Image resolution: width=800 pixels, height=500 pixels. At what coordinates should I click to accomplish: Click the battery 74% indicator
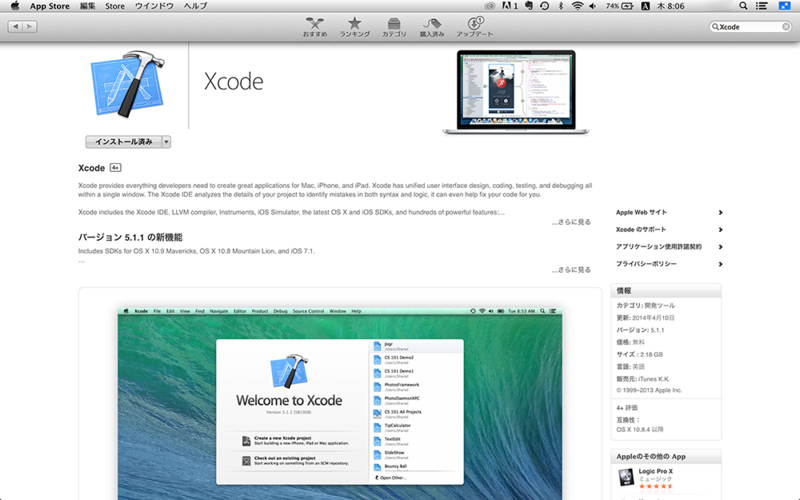point(619,6)
